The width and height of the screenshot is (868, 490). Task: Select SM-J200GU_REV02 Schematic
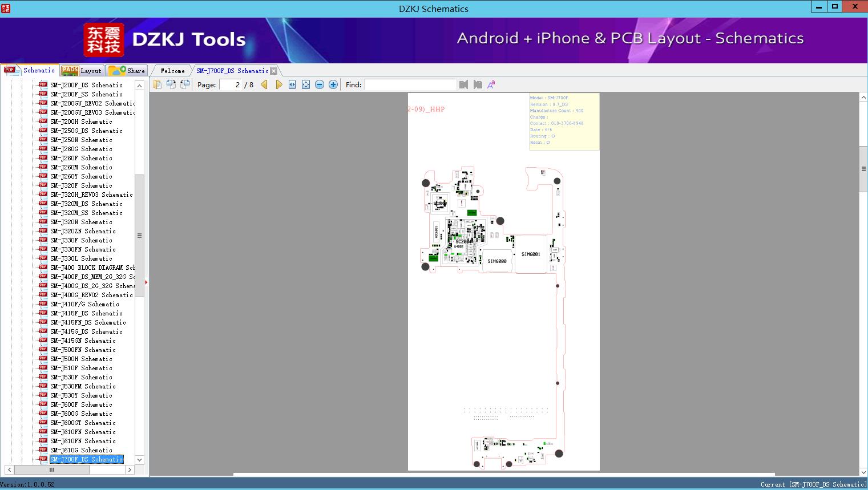coord(92,103)
